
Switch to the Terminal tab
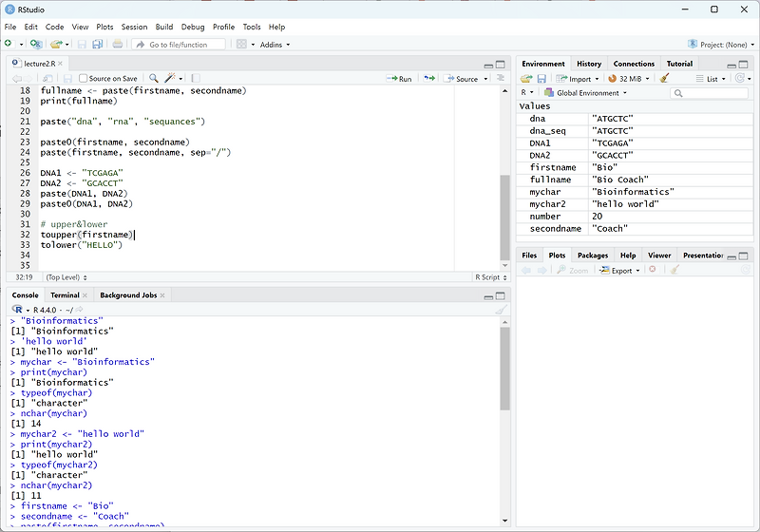[x=66, y=295]
